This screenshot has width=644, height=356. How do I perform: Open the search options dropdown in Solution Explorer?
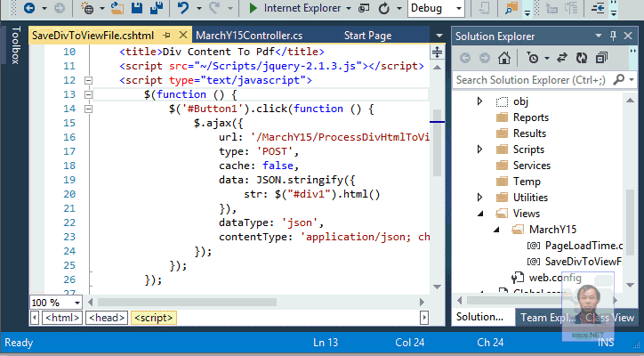pyautogui.click(x=632, y=79)
